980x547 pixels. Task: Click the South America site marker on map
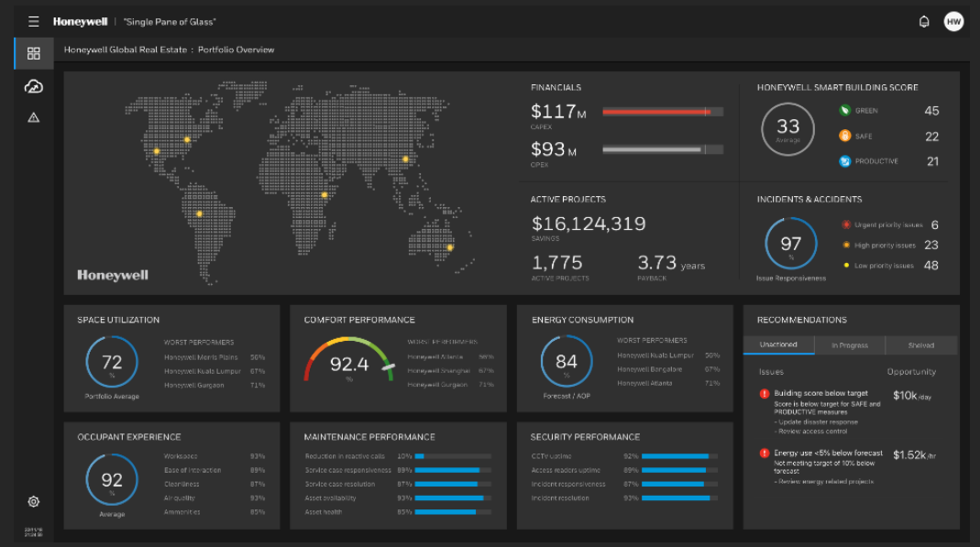point(199,214)
